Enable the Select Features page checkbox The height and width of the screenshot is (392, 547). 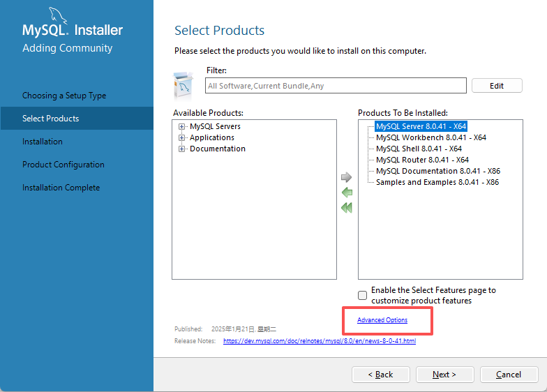coord(362,295)
